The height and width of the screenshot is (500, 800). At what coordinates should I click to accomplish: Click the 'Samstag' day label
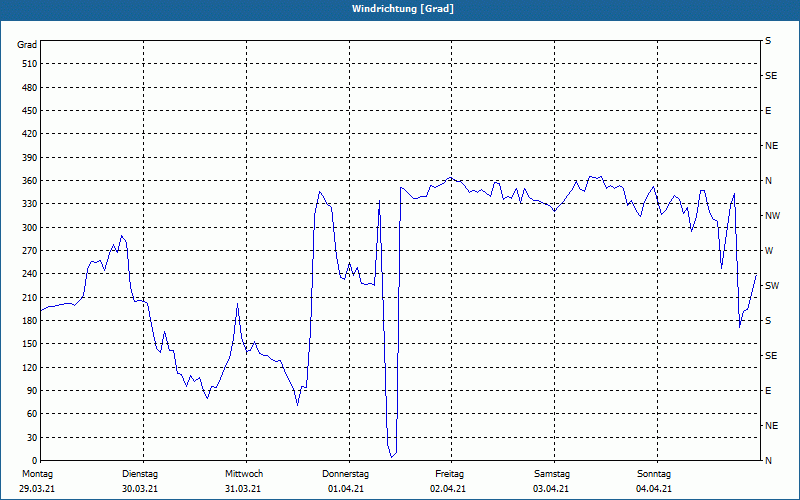pos(552,474)
